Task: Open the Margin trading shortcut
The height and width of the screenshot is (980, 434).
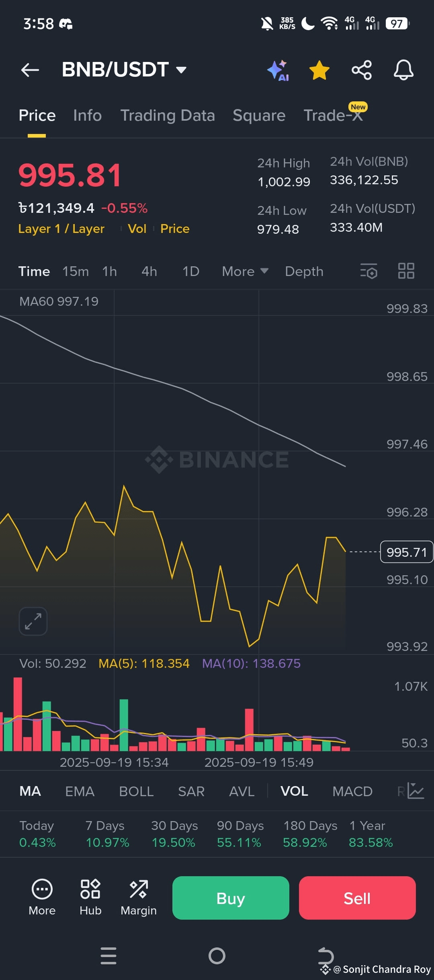Action: point(139,898)
